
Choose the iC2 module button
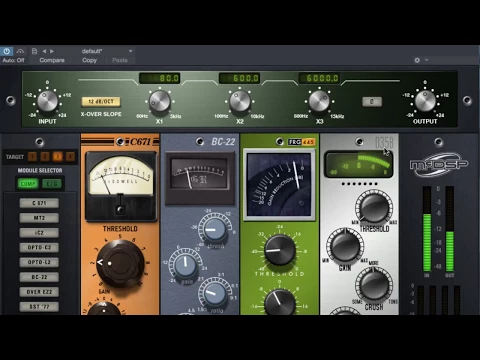tap(39, 233)
